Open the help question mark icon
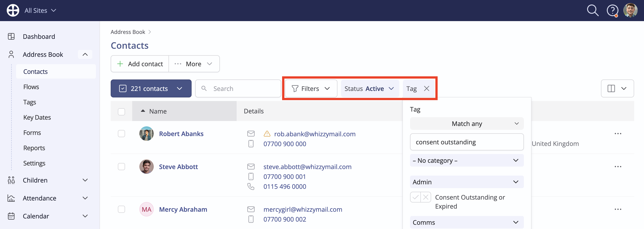Viewport: 644px width, 229px height. click(612, 11)
